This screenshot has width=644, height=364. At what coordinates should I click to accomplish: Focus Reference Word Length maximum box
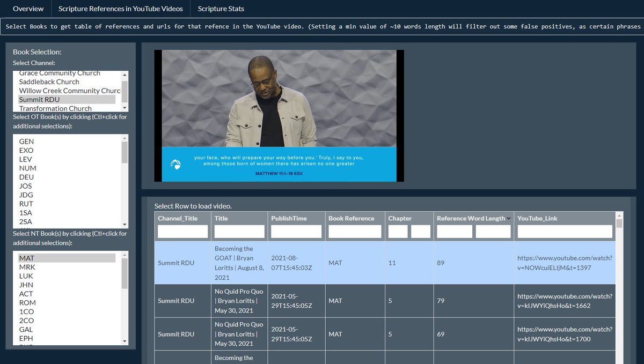pos(493,232)
